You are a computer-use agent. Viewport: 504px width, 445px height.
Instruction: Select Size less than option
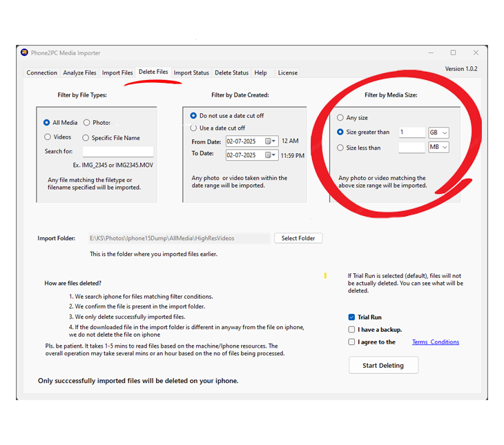(340, 148)
